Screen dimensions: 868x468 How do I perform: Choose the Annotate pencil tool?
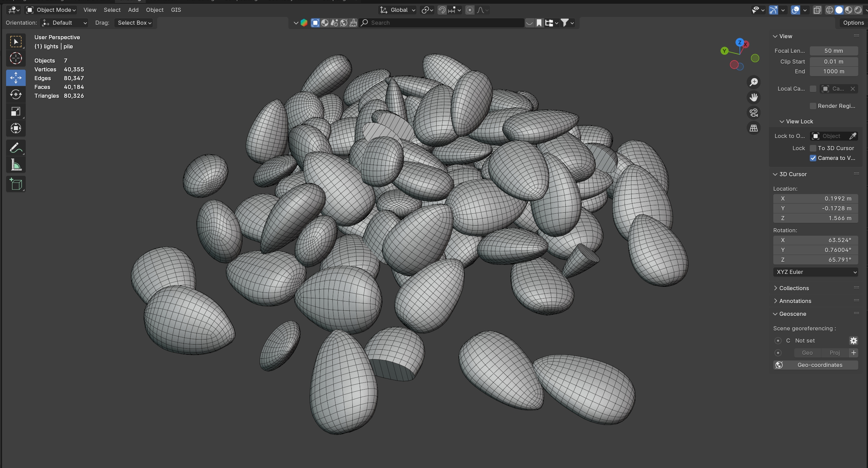[16, 148]
